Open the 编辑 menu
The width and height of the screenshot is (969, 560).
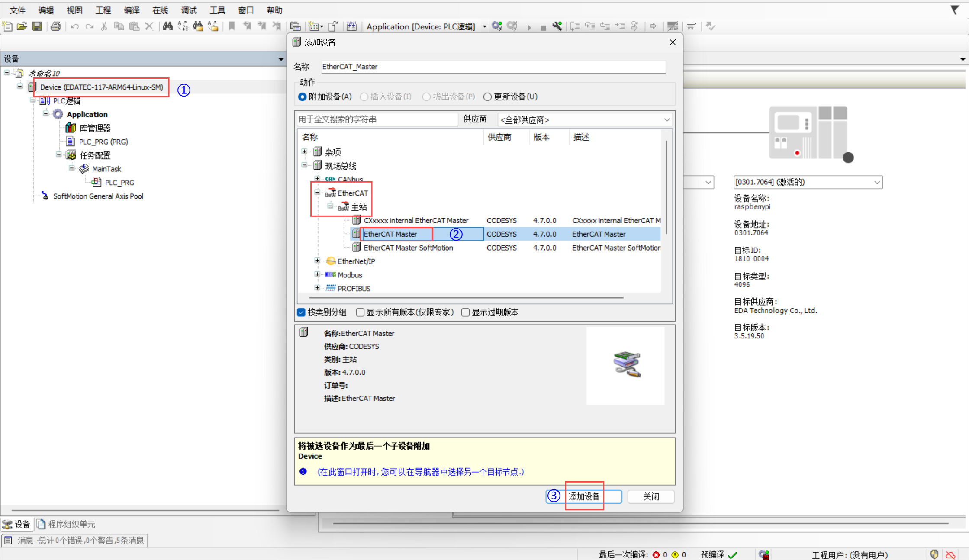[x=46, y=10]
